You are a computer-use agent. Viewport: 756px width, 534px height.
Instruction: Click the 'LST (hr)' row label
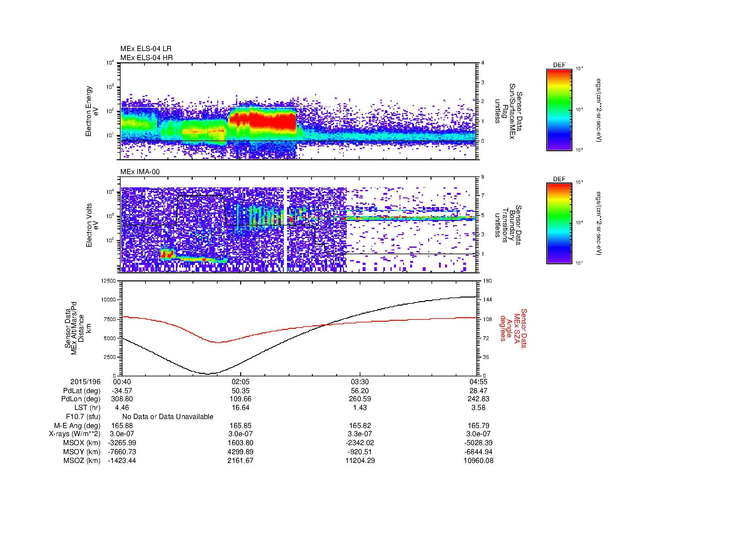pyautogui.click(x=88, y=408)
